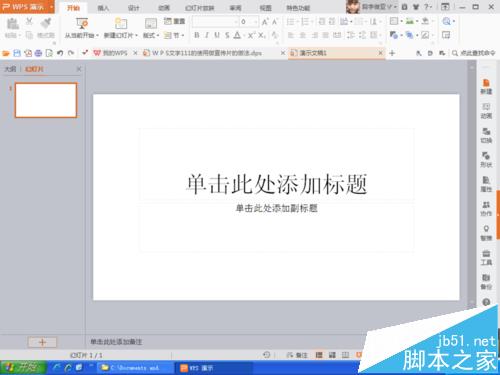The width and height of the screenshot is (500, 375).
Task: Click the Undo arrow icon
Action: click(x=60, y=53)
